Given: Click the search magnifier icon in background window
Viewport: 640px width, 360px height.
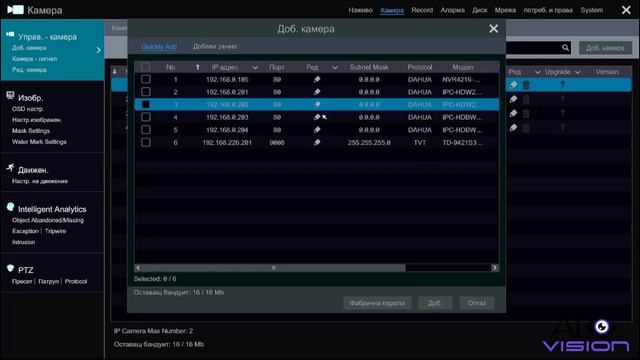Looking at the screenshot, I should click(x=565, y=48).
